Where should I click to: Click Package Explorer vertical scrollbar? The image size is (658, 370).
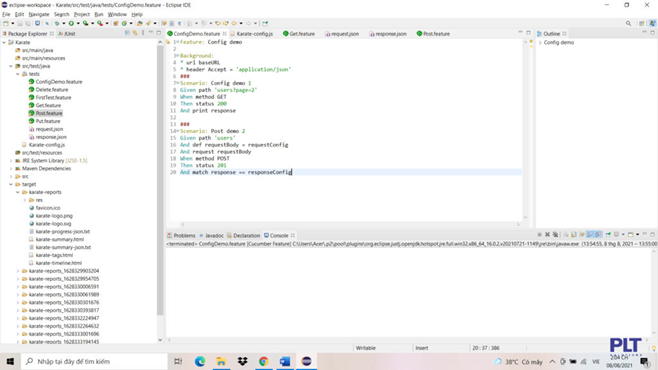click(160, 180)
